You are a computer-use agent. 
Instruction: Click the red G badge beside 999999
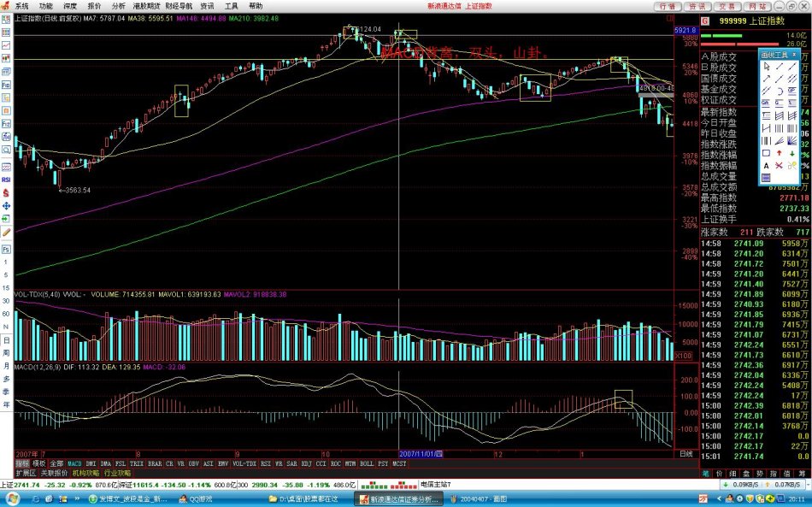coord(705,21)
